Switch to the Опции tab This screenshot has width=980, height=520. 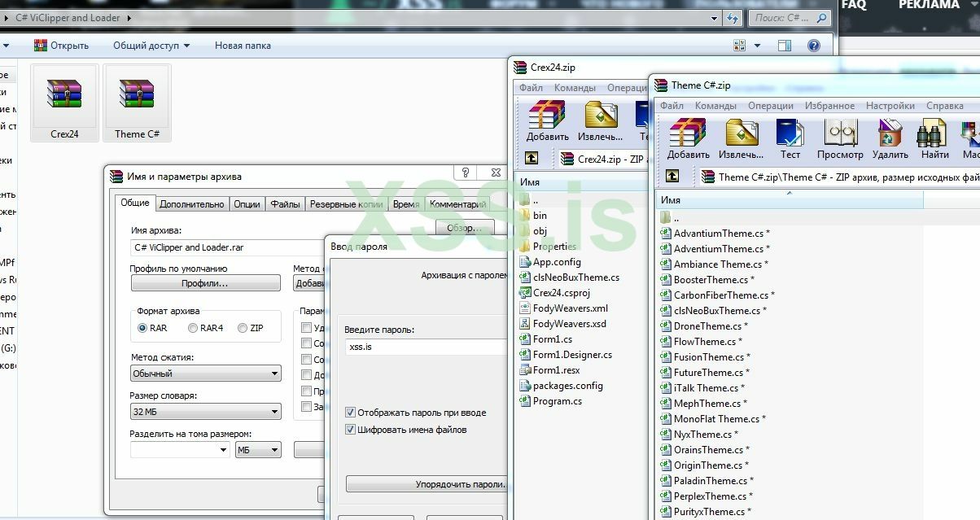247,204
